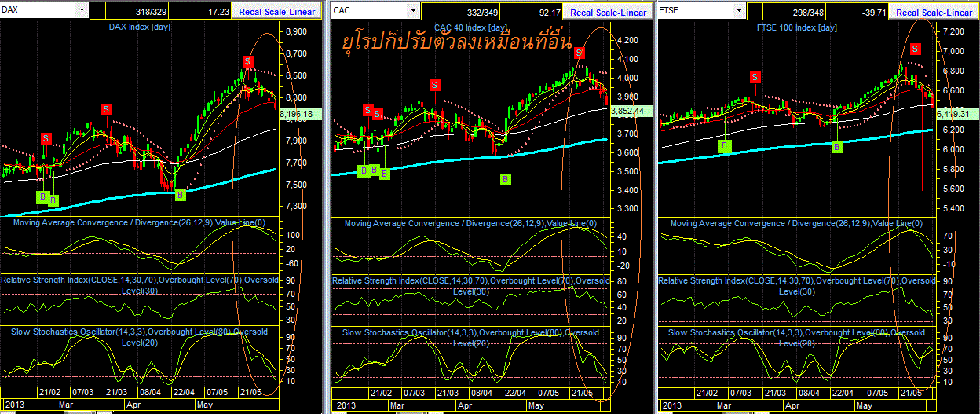The width and height of the screenshot is (980, 414).
Task: Click the B buy marker at the DAX April low
Action: tap(179, 194)
